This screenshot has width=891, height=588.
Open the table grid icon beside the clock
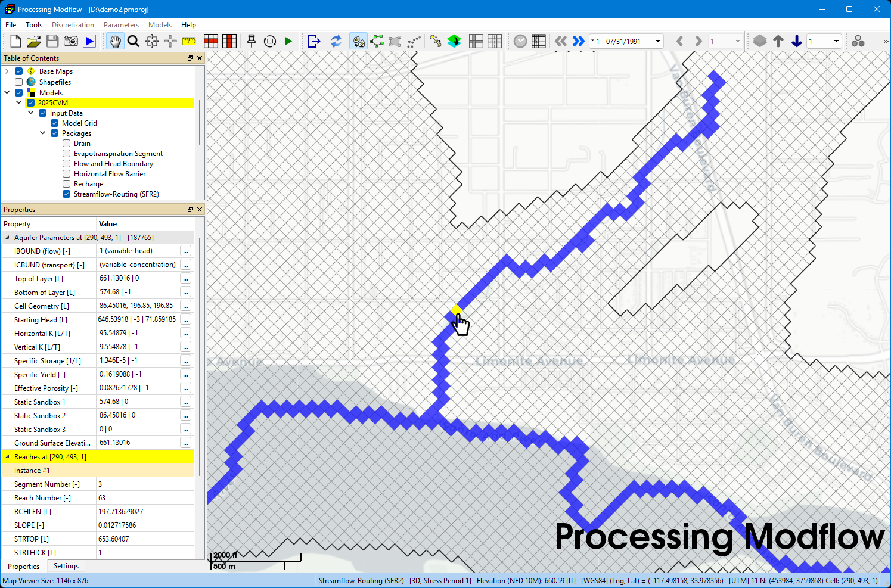point(539,41)
